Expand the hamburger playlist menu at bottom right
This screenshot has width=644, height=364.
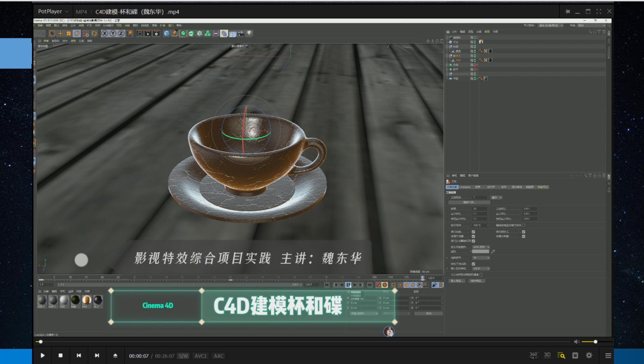pos(608,356)
